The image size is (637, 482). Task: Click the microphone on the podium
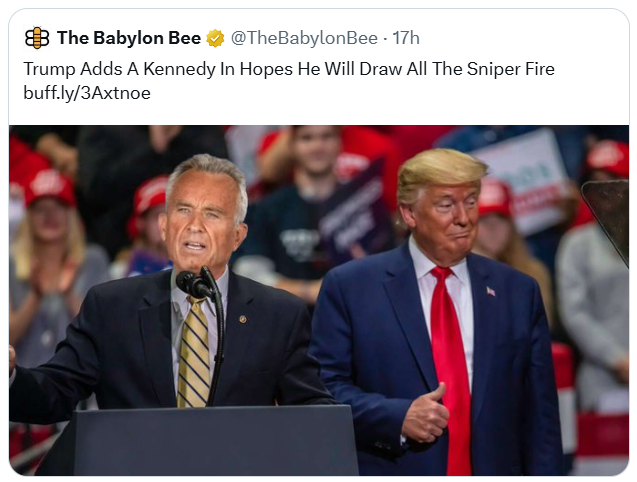(x=194, y=284)
